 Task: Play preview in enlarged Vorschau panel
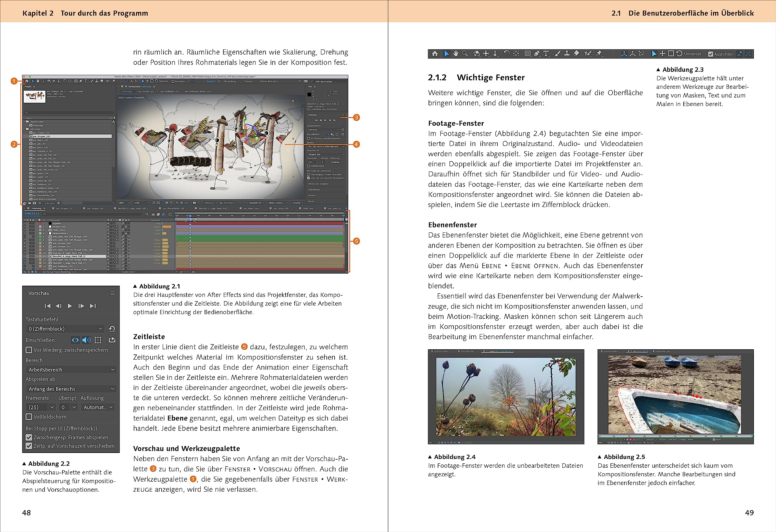pos(70,306)
